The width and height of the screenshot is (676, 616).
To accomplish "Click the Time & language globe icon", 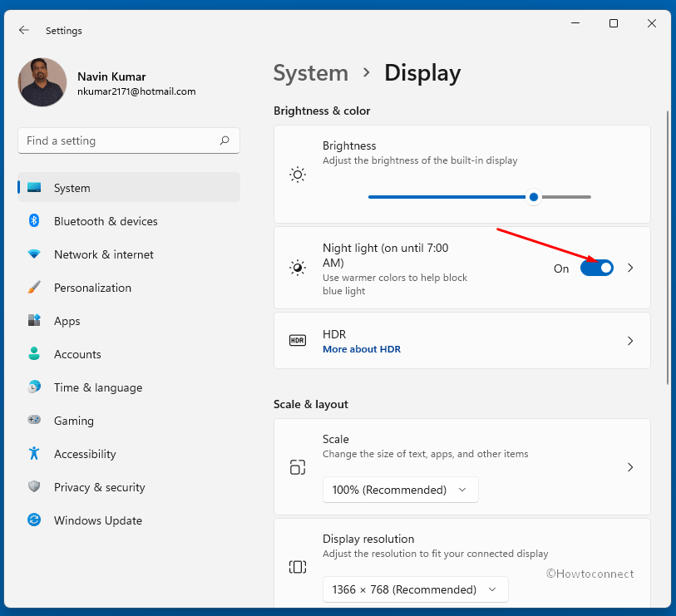I will 34,387.
